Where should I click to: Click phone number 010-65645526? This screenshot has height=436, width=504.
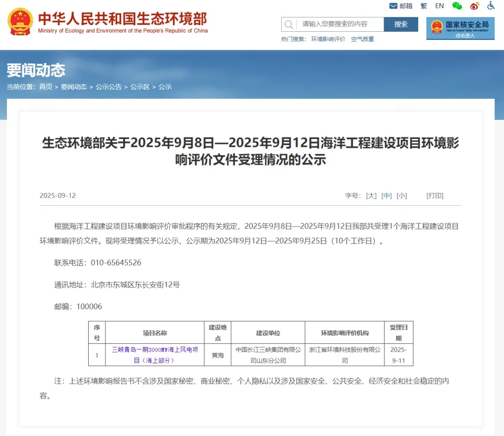pos(116,263)
